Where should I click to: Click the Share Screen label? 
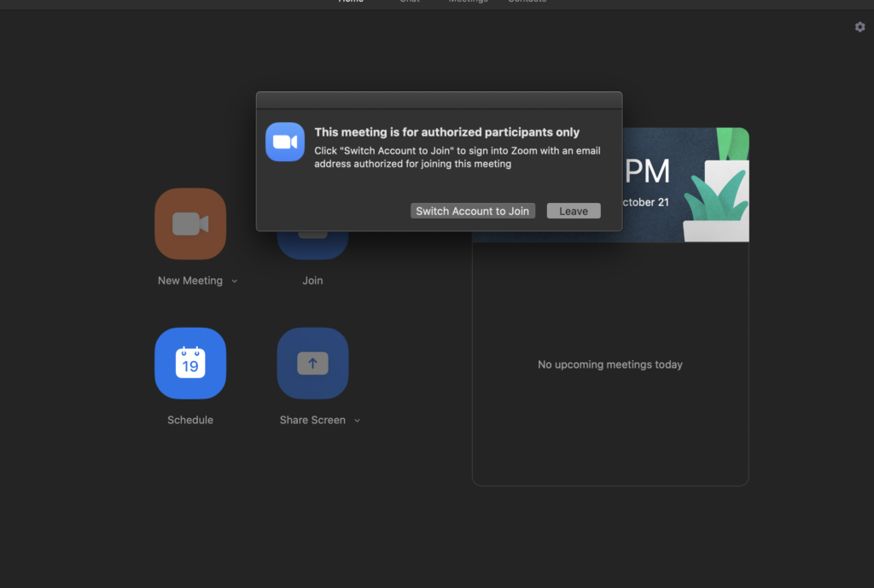[312, 420]
